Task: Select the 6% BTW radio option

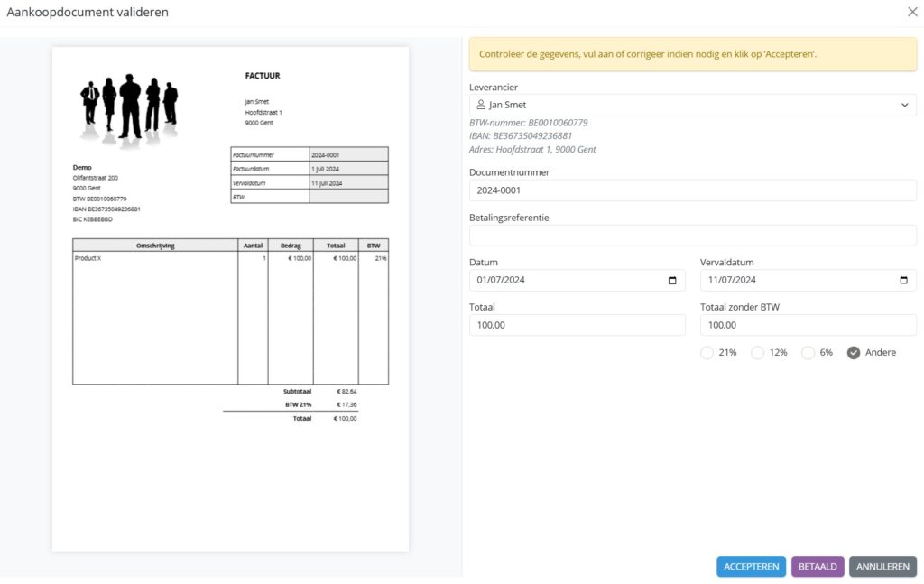Action: click(x=808, y=353)
